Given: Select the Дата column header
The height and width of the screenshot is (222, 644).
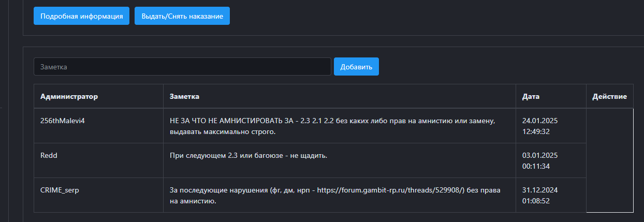Looking at the screenshot, I should click(x=531, y=97).
